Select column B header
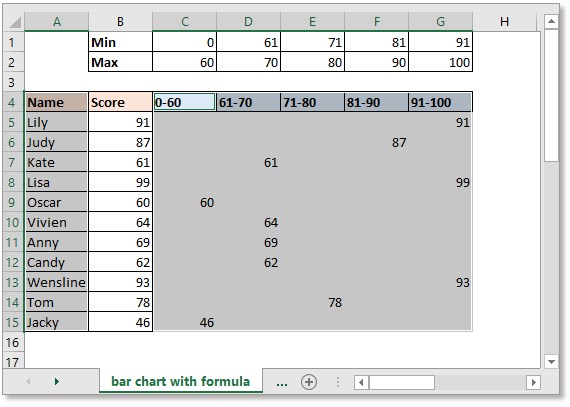This screenshot has height=407, width=570. 120,22
